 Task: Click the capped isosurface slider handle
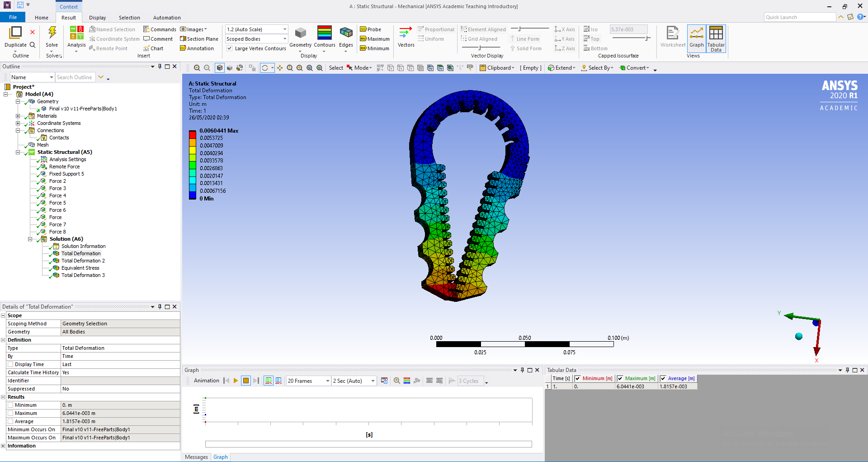click(x=647, y=38)
